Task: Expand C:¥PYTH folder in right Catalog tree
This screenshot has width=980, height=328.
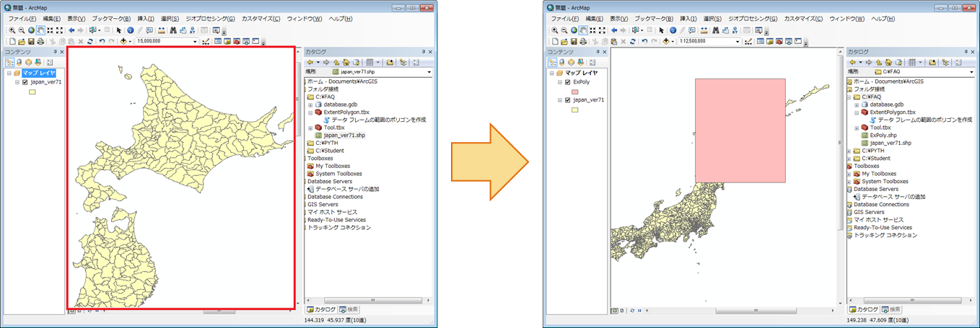Action: click(849, 151)
